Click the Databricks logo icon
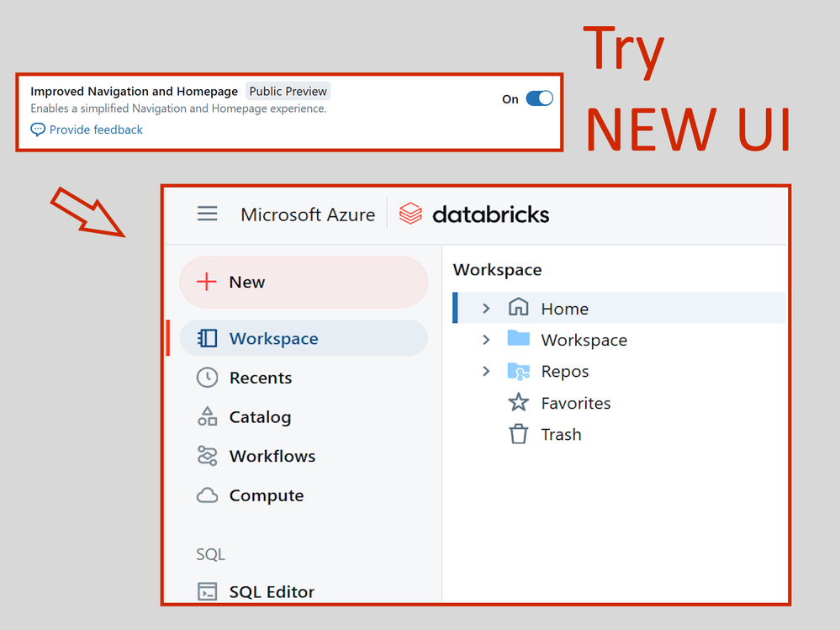The width and height of the screenshot is (840, 630). tap(410, 214)
